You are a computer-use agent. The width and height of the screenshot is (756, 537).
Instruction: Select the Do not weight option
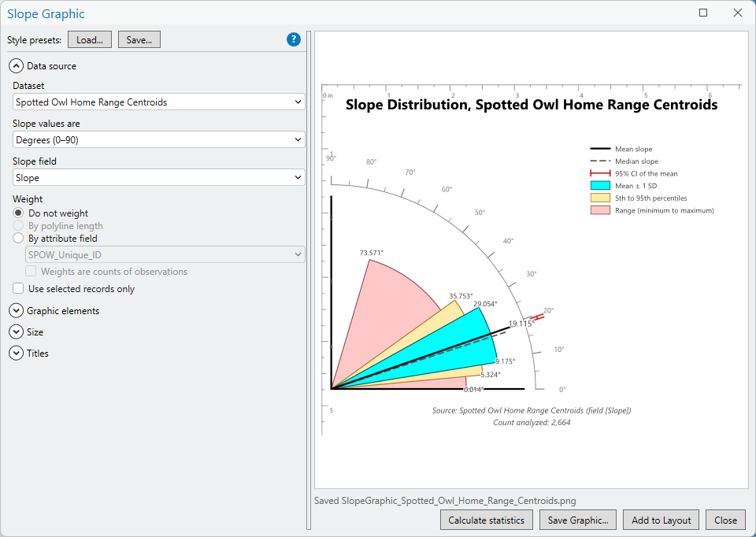(x=18, y=213)
